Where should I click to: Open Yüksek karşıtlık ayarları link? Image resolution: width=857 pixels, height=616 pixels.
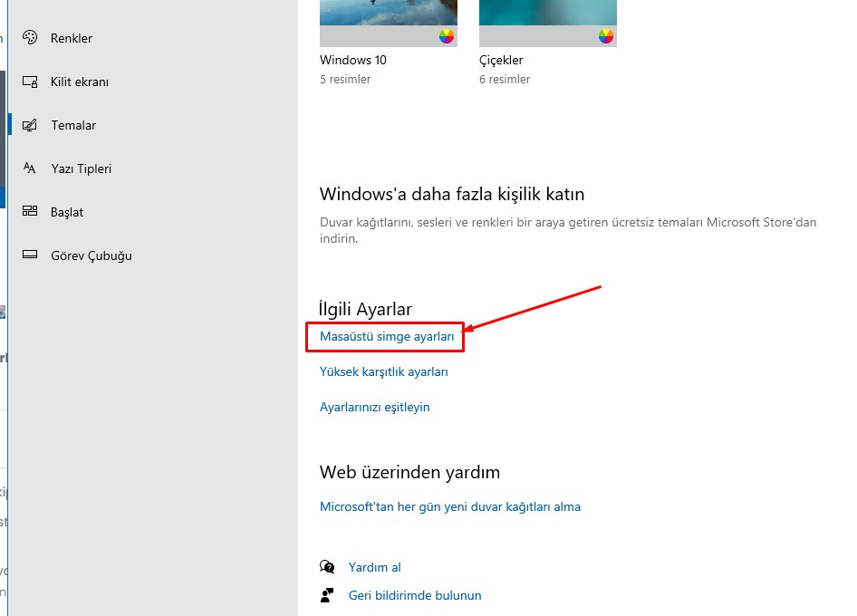pos(384,371)
